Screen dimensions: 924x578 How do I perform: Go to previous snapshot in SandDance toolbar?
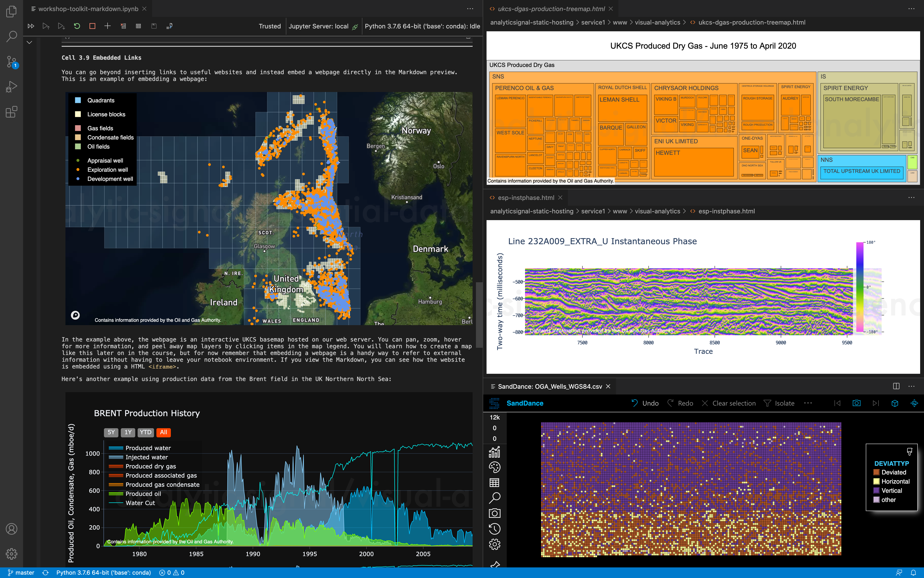[837, 403]
